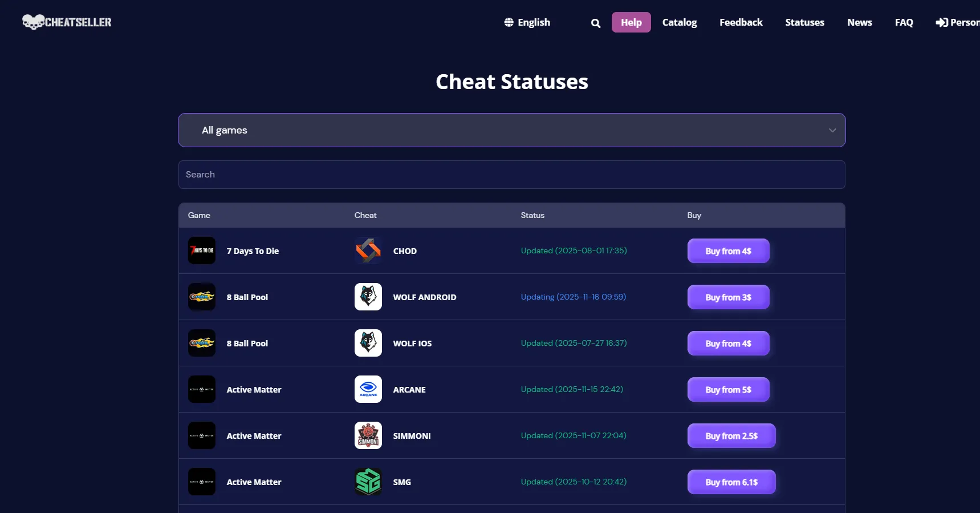Open the Statuses page
This screenshot has height=513, width=980.
805,22
